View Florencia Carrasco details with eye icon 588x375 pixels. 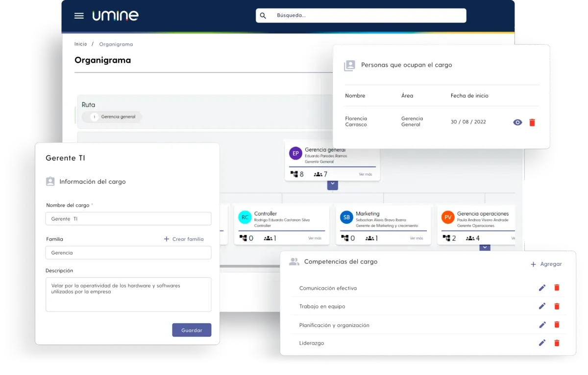click(517, 122)
